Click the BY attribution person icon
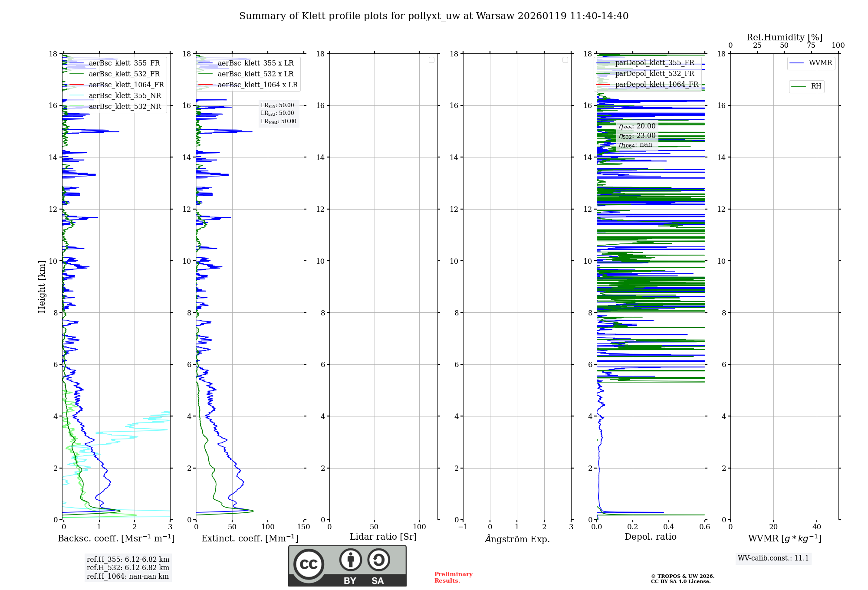 [350, 560]
